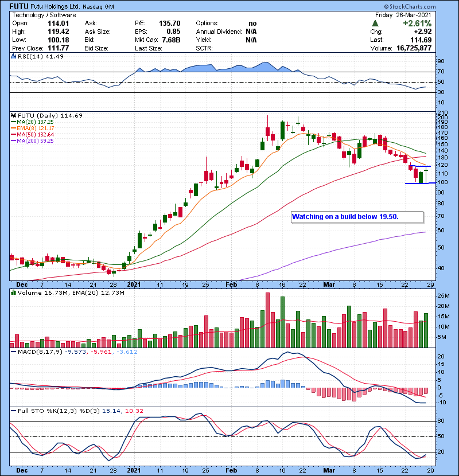This screenshot has height=476, width=459.
Task: Click the P/E 135.70 value
Action: coord(169,24)
